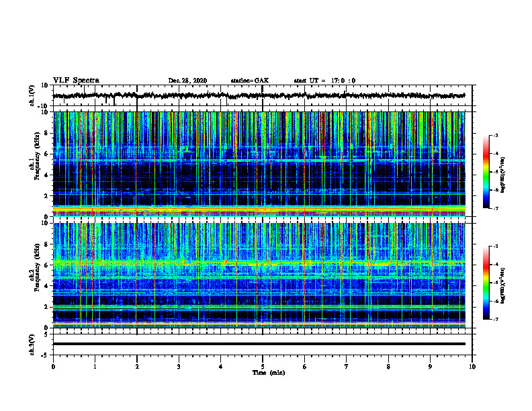Viewport: 532px width, 411px height.
Task: Click the ch.1 spectrogram color bar
Action: [x=486, y=172]
